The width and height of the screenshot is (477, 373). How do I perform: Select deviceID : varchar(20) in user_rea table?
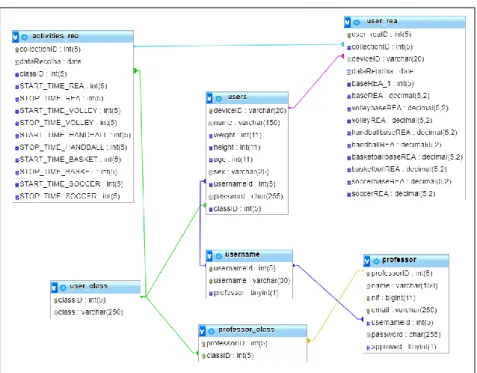(385, 59)
